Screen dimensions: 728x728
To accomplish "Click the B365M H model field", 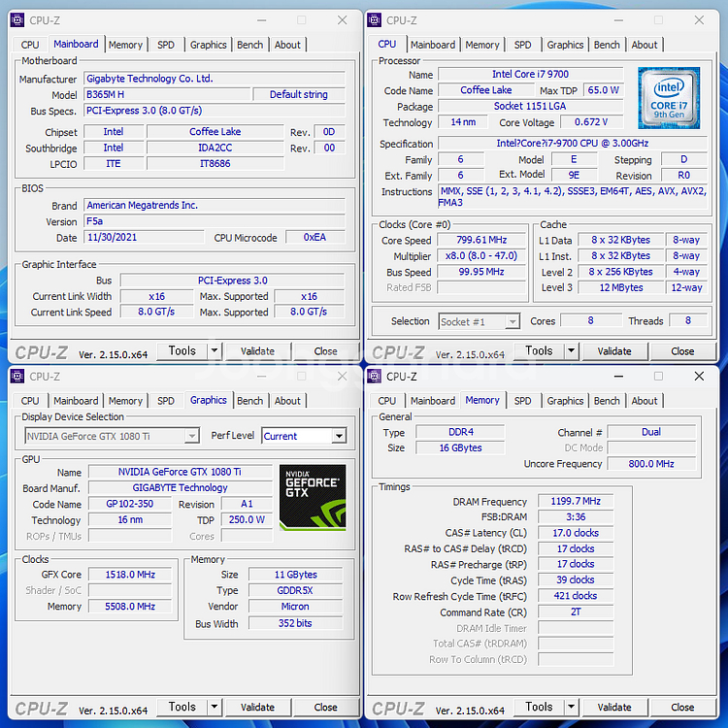I will coord(167,95).
